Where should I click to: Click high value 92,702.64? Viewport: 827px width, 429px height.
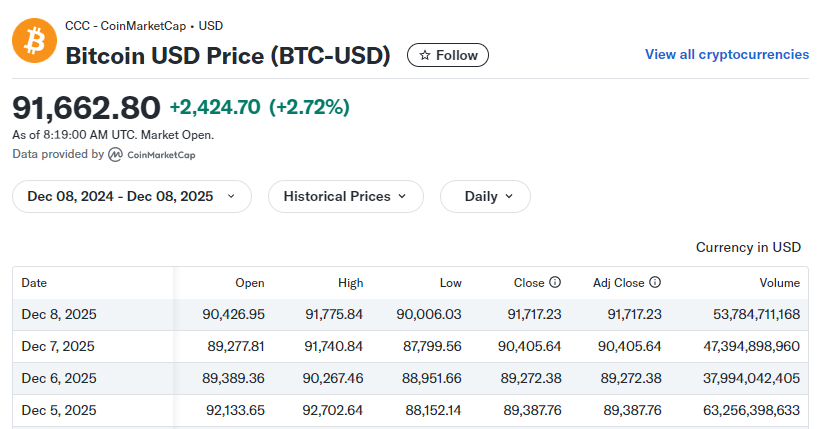click(332, 411)
